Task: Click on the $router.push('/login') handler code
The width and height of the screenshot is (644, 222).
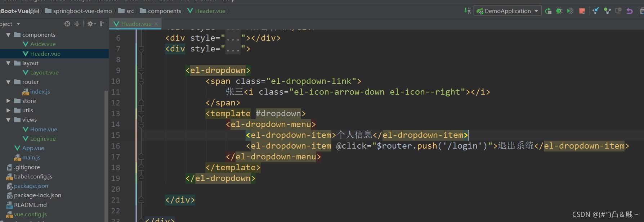Action: pyautogui.click(x=432, y=146)
